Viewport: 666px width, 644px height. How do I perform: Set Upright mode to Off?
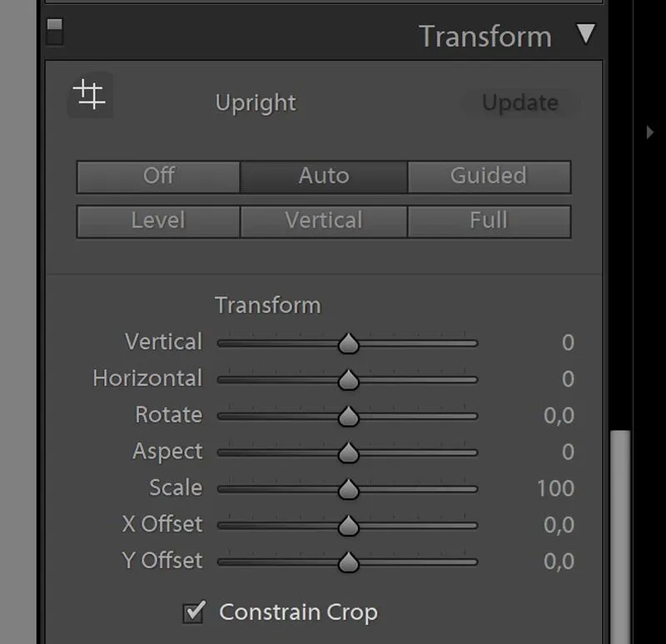pos(158,176)
